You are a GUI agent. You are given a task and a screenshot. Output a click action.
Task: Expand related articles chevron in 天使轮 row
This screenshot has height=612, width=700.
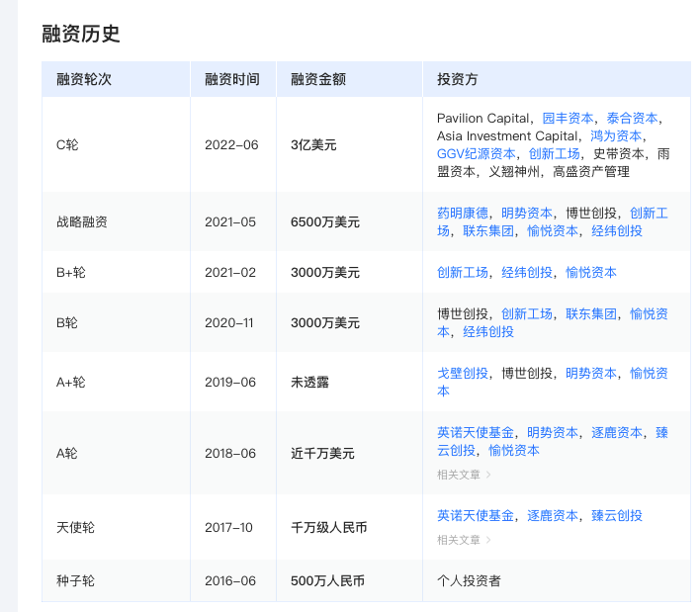point(487,540)
